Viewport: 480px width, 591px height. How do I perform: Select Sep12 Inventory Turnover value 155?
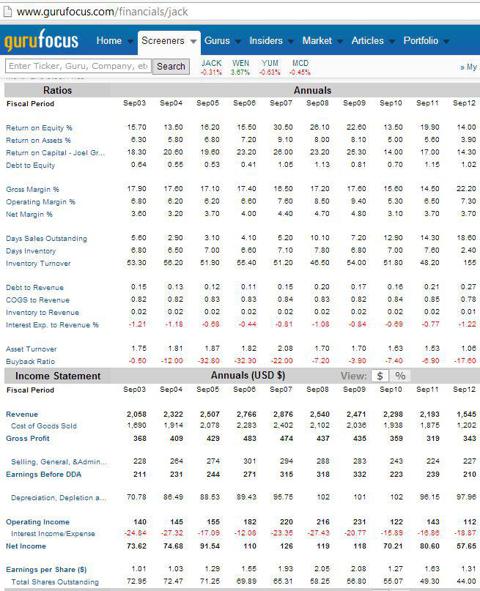coord(470,263)
